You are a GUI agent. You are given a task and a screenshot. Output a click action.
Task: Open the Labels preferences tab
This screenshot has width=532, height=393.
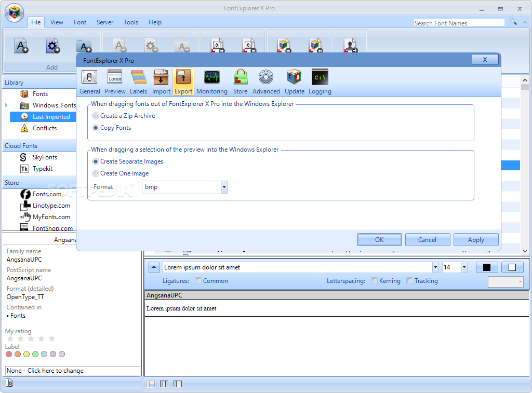coord(138,82)
